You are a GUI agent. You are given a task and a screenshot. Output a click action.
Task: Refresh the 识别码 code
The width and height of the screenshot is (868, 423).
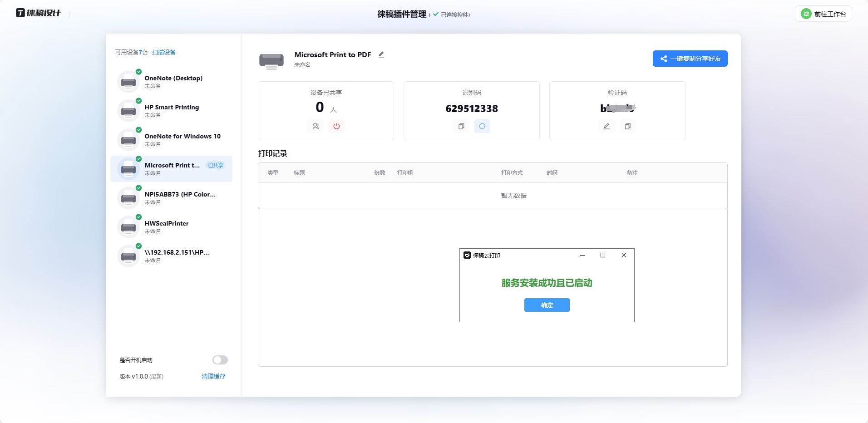click(x=482, y=126)
